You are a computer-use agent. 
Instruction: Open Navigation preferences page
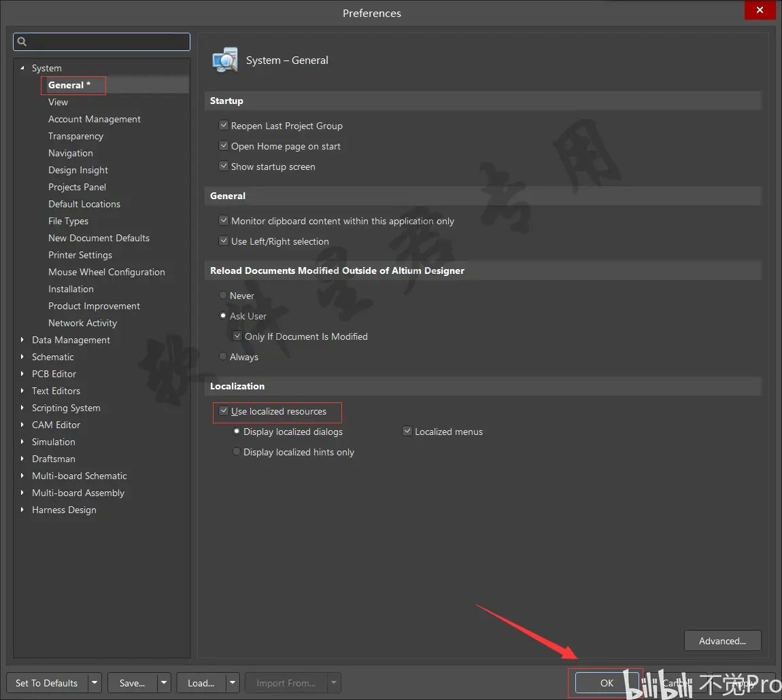click(70, 152)
